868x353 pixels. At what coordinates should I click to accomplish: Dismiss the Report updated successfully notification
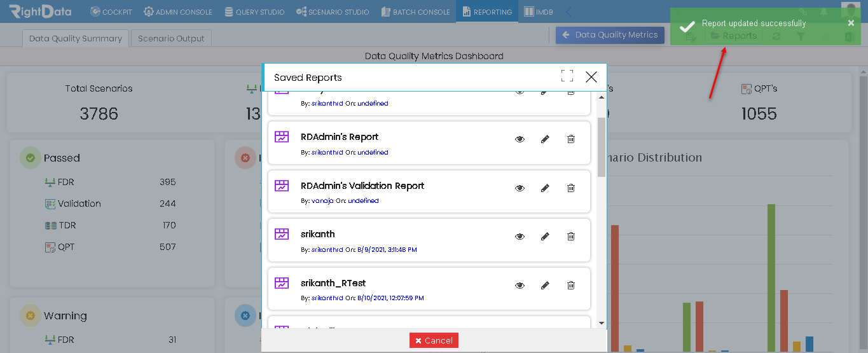[x=851, y=23]
